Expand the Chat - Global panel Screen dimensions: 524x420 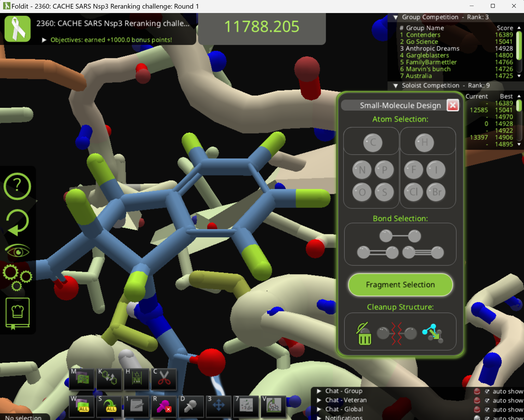click(319, 409)
